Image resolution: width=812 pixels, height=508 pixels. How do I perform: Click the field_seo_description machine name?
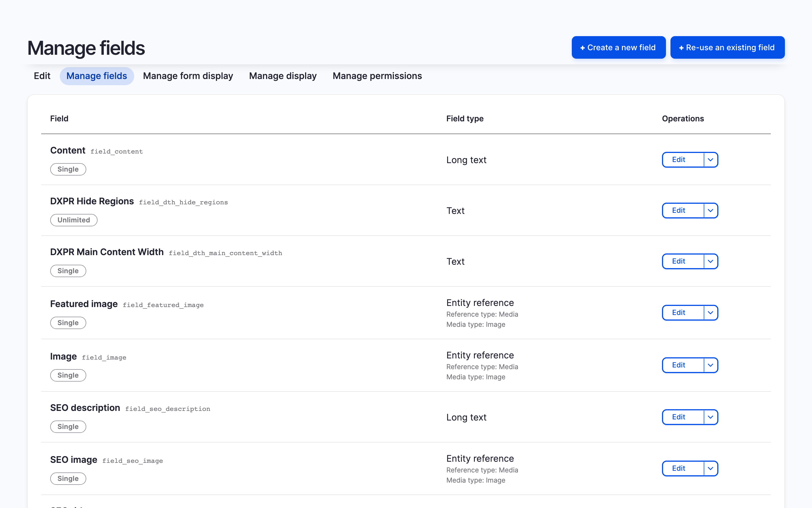[x=168, y=409]
